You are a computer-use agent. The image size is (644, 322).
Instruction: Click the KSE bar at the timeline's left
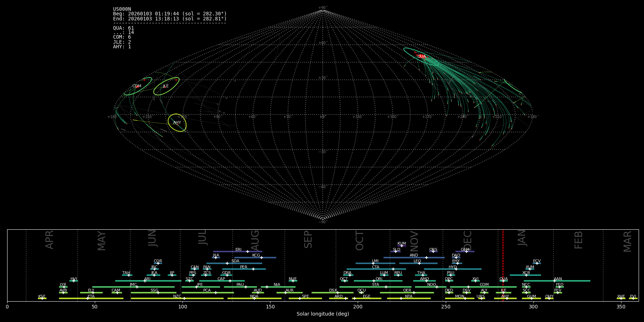(x=42, y=298)
